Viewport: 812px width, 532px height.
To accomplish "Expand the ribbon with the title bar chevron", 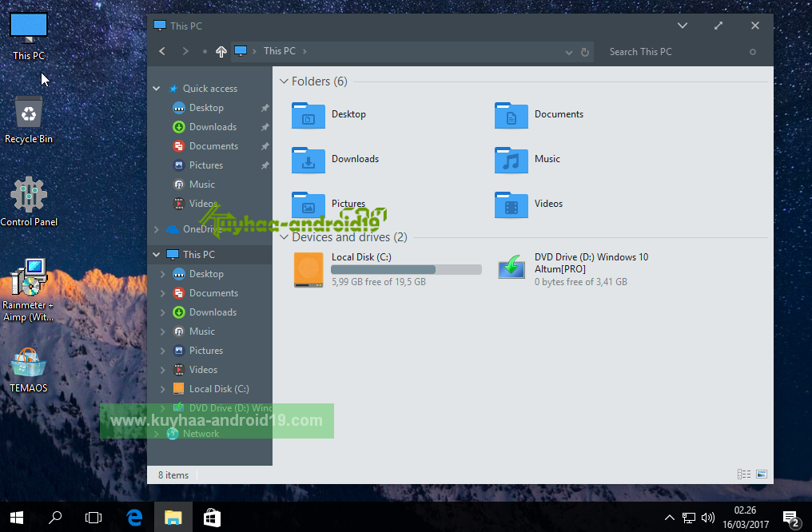I will pyautogui.click(x=683, y=26).
